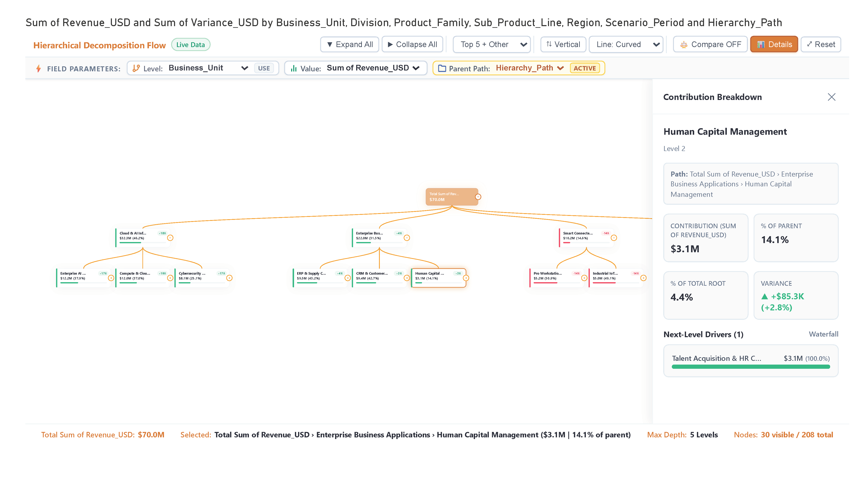Click the Path breadcrumb box in panel
Viewport: 868px width, 502px height.
pyautogui.click(x=750, y=184)
